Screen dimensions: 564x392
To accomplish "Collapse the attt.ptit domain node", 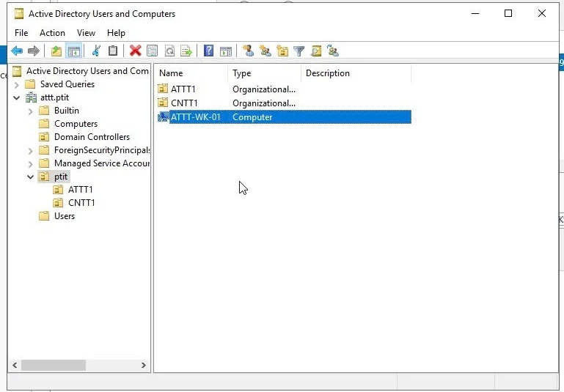I will (17, 97).
